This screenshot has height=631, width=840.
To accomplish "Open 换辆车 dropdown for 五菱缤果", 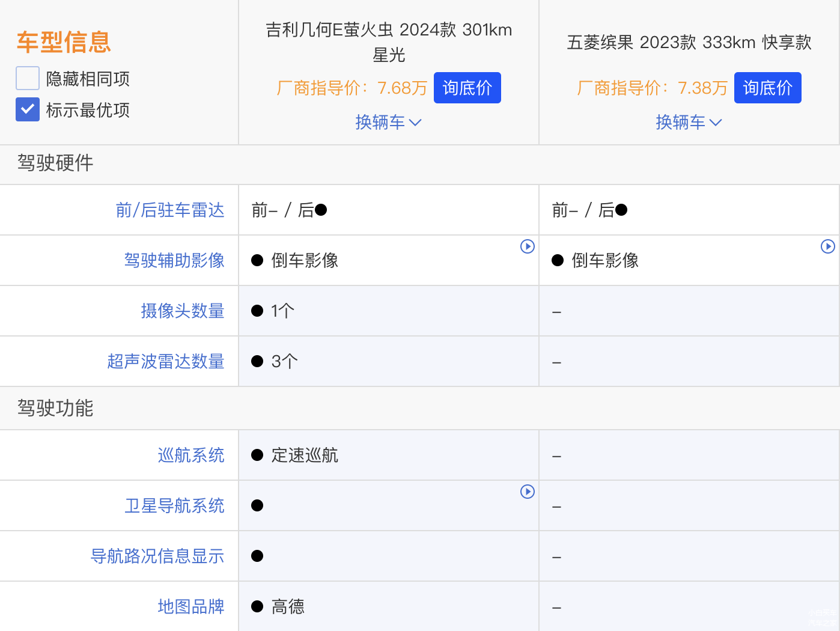I will point(689,122).
